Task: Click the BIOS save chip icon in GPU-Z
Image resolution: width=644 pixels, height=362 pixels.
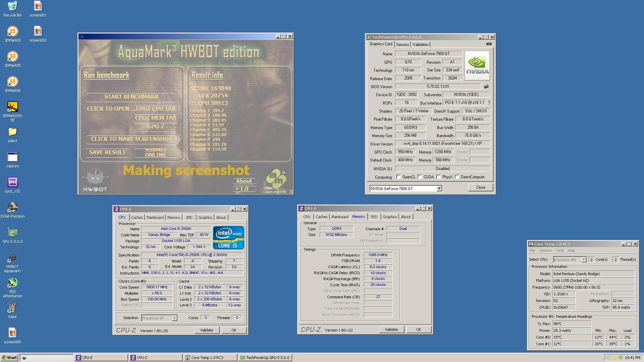Action: point(486,86)
